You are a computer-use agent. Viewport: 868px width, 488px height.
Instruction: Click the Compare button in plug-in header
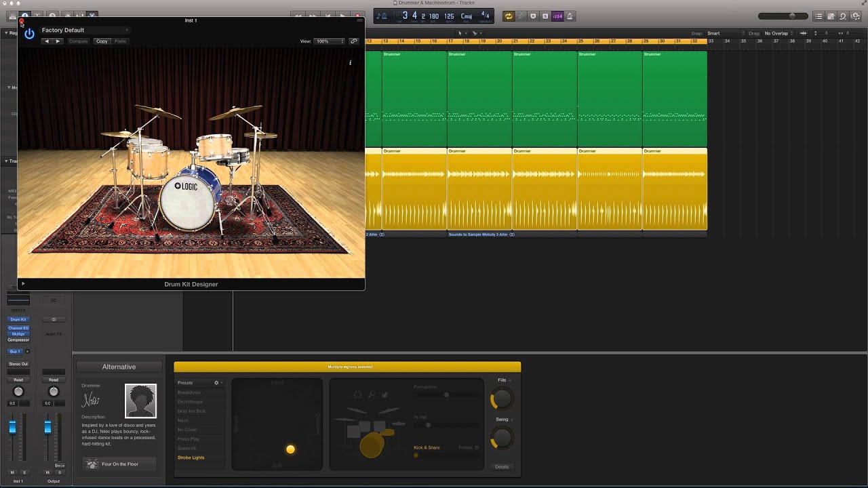coord(78,41)
